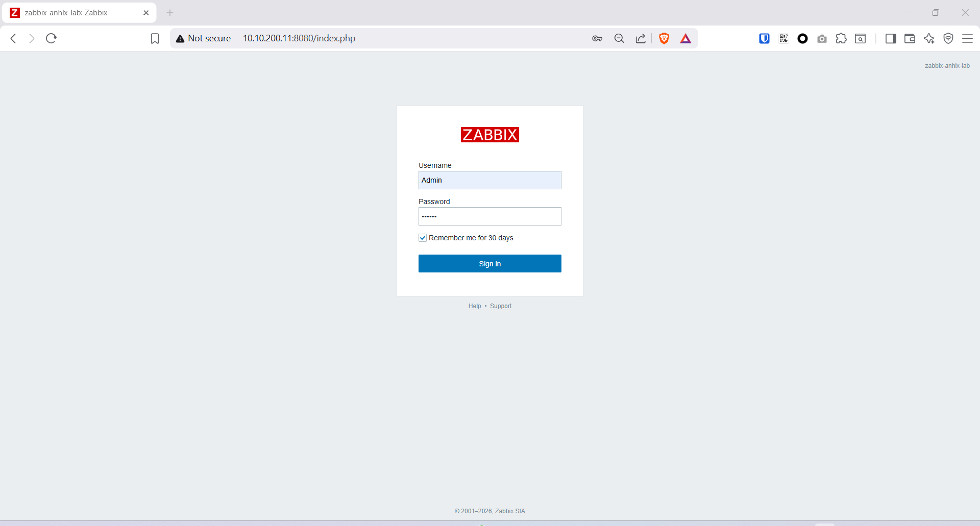Viewport: 980px width, 526px height.
Task: Click into the Password field
Action: pyautogui.click(x=489, y=216)
